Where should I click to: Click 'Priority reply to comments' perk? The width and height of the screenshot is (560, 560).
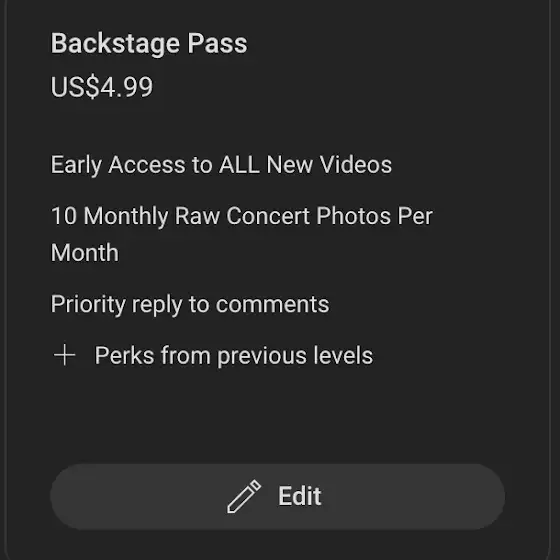point(190,304)
